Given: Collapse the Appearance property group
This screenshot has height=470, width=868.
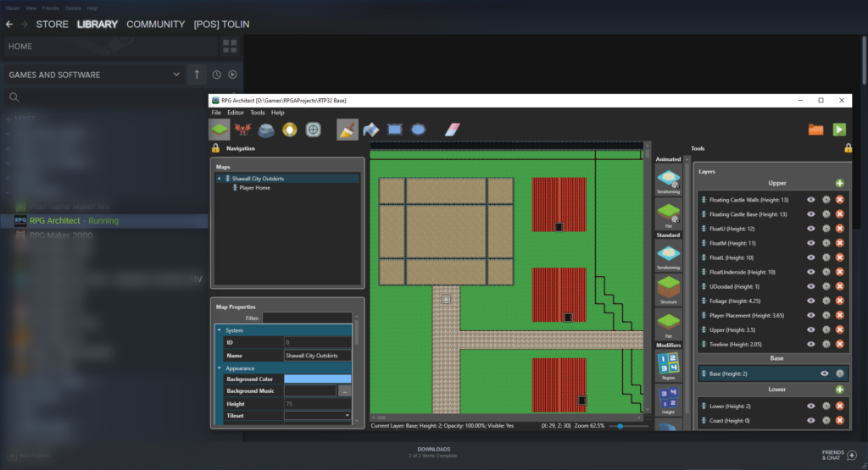Looking at the screenshot, I should click(x=220, y=368).
